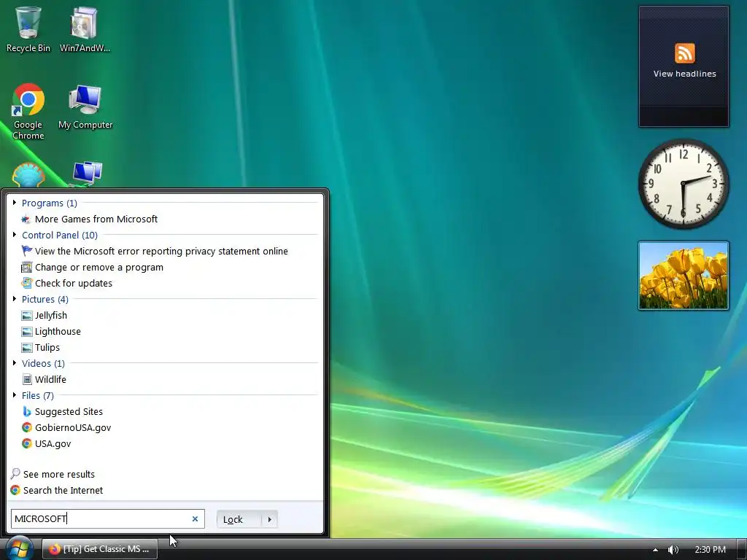This screenshot has height=560, width=747.
Task: Click the Chrome icon beside Search the Internet
Action: pos(15,490)
